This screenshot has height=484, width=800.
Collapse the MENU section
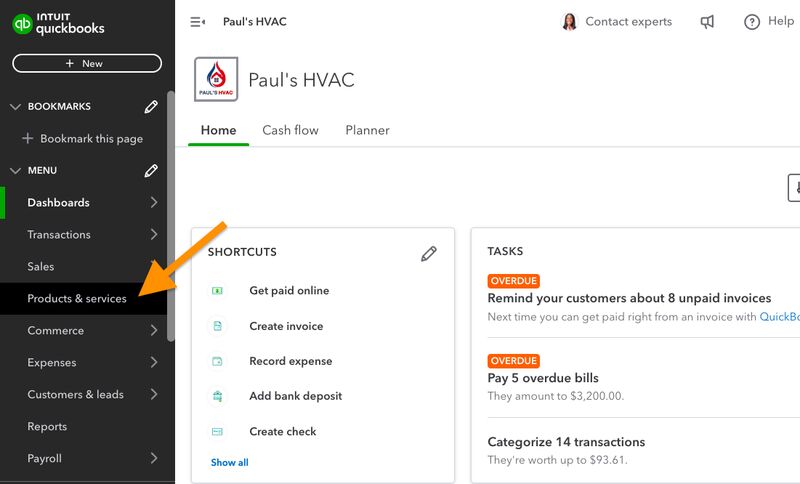(15, 170)
